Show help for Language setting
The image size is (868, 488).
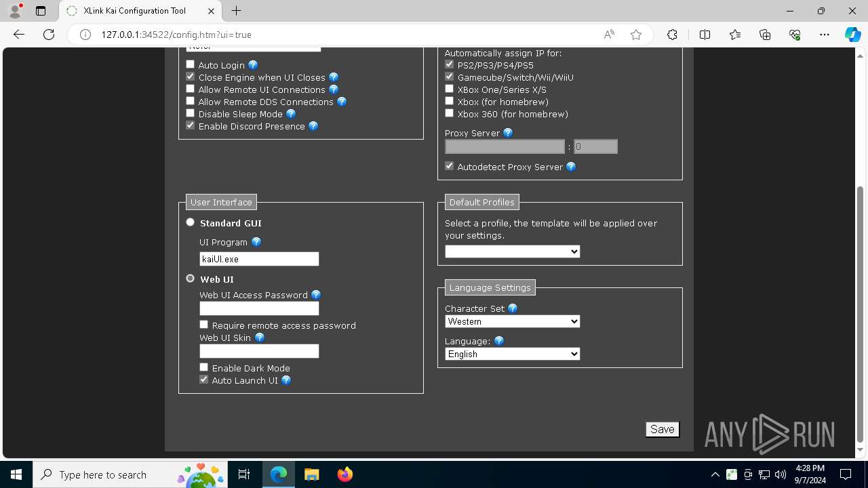(x=499, y=341)
